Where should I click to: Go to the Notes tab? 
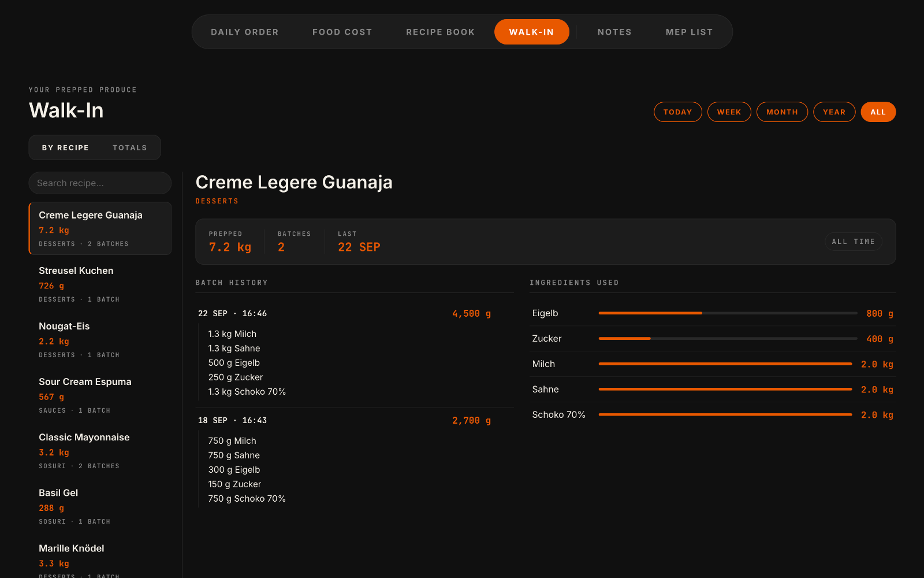pos(614,32)
